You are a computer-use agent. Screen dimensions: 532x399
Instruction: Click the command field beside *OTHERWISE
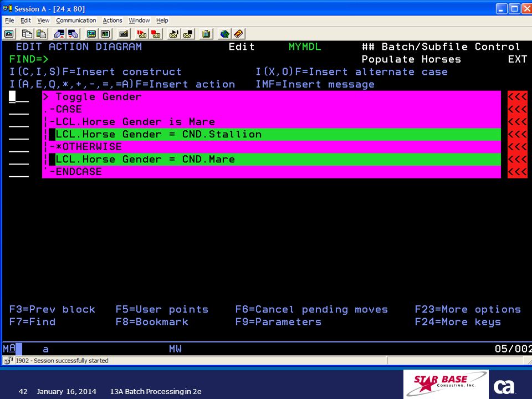[x=19, y=147]
